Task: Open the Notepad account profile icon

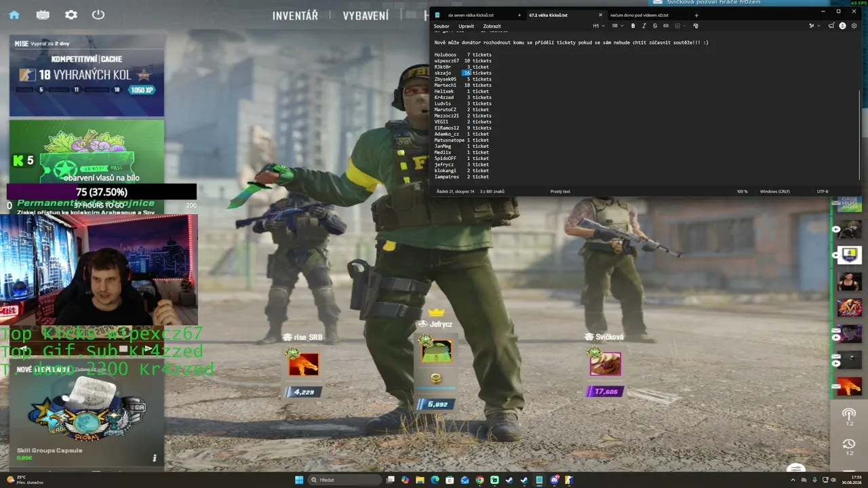Action: (843, 26)
